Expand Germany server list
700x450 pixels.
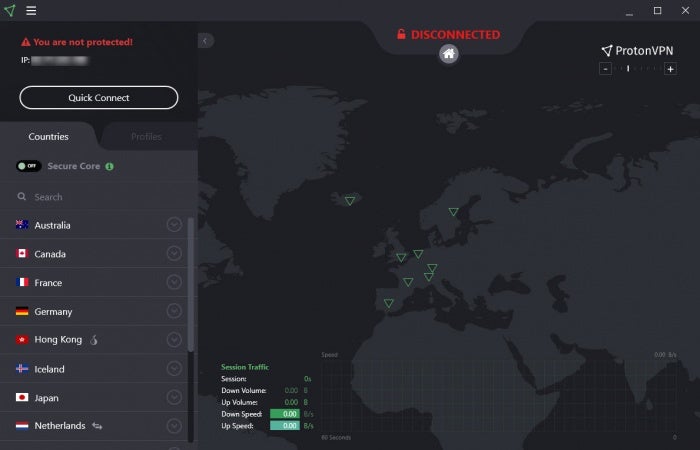[x=174, y=311]
